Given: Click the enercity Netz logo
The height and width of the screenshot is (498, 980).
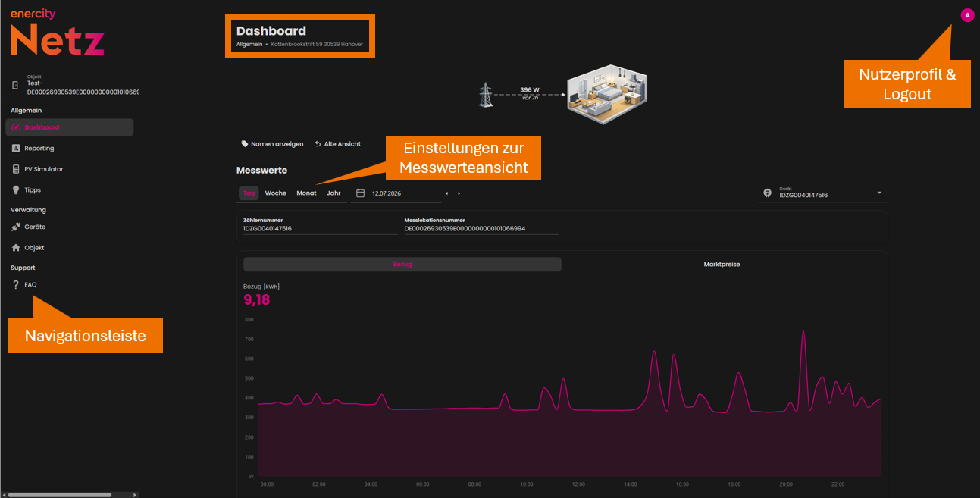Looking at the screenshot, I should click(57, 33).
